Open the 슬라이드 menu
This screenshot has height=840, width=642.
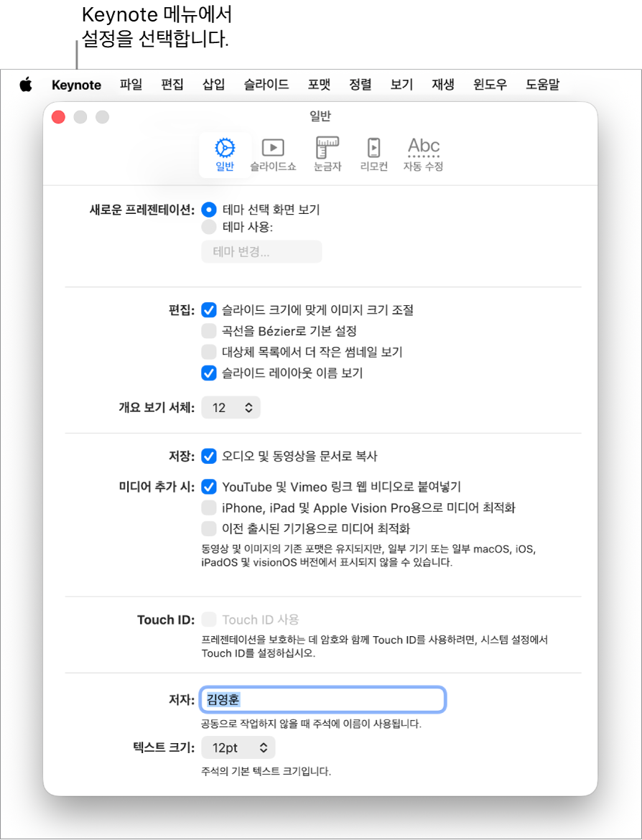click(x=266, y=85)
